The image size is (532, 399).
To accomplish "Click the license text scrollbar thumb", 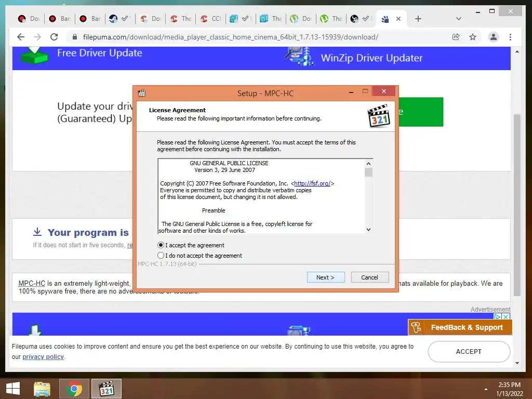I will tap(368, 172).
